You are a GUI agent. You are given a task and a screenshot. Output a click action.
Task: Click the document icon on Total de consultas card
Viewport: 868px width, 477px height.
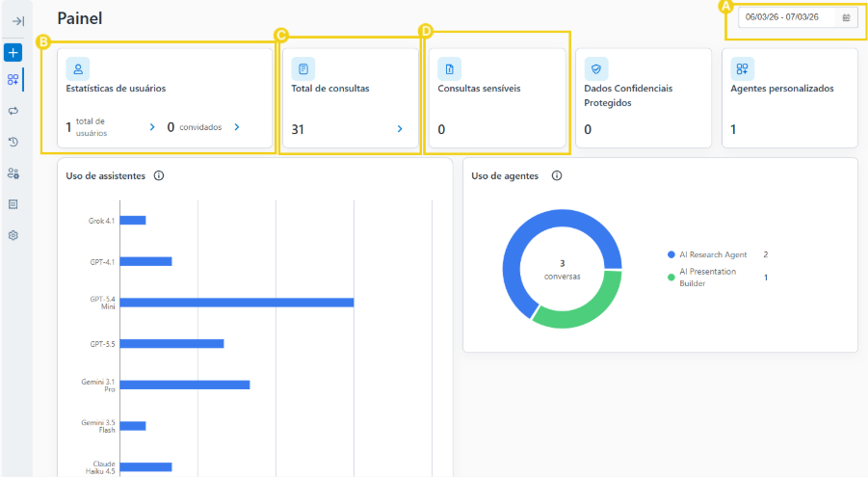[x=302, y=68]
